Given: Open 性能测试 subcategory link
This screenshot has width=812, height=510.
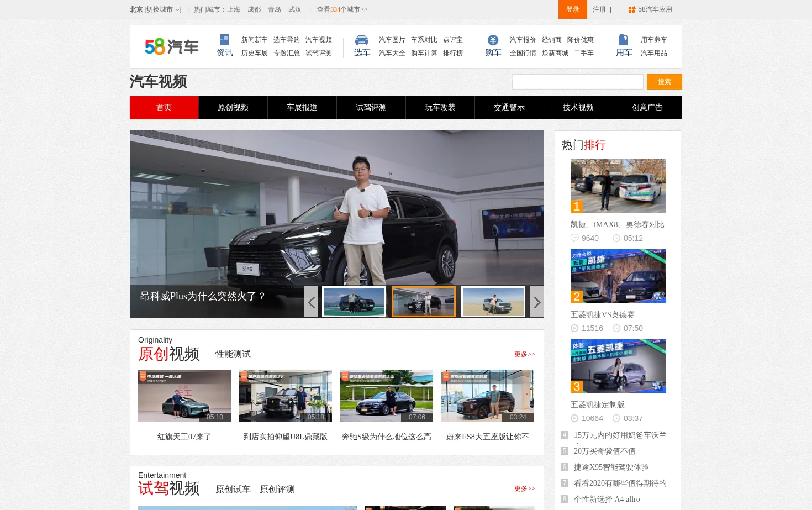Looking at the screenshot, I should pos(233,354).
